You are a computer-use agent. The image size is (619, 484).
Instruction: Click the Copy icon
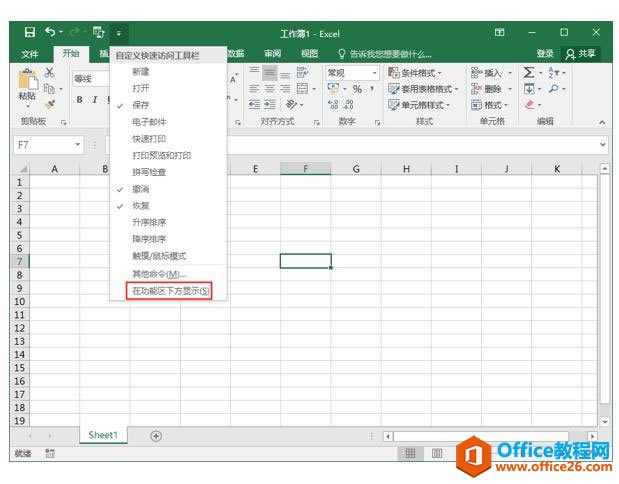[x=49, y=88]
